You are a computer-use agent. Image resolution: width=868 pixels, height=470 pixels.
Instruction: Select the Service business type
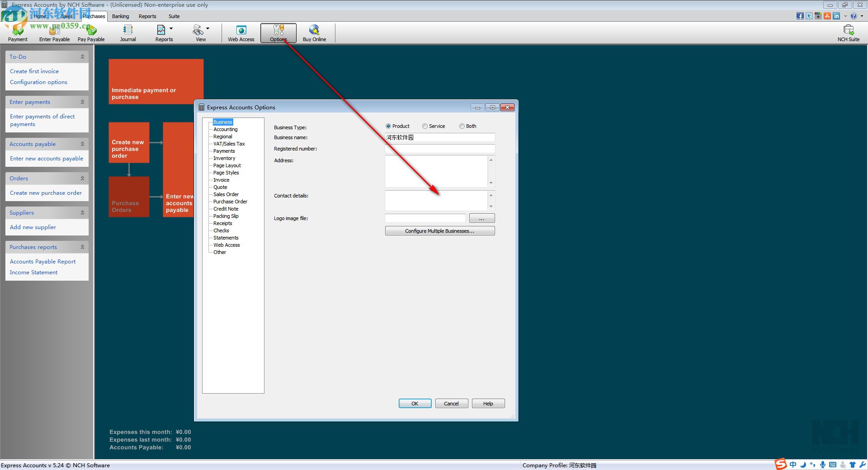(425, 126)
